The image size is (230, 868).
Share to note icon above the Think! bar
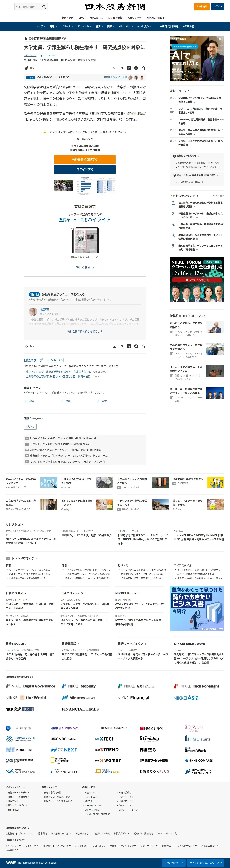pos(122,68)
